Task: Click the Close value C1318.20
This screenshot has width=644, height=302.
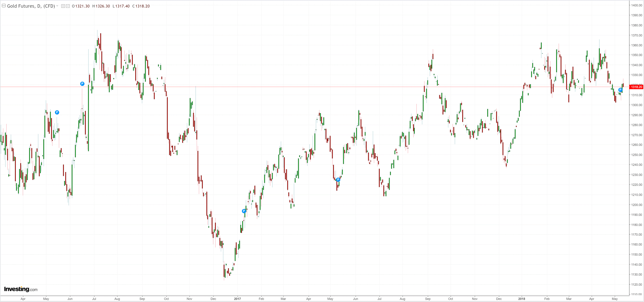Action: click(x=141, y=6)
